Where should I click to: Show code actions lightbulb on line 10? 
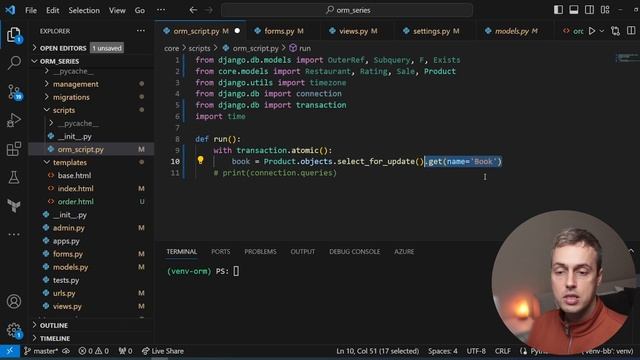(200, 160)
